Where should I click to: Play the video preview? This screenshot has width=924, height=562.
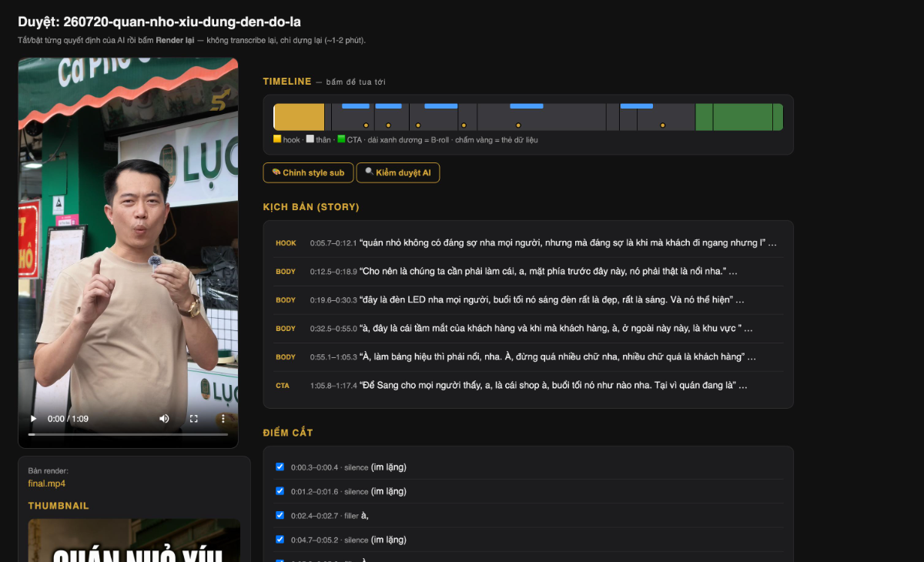click(x=33, y=419)
